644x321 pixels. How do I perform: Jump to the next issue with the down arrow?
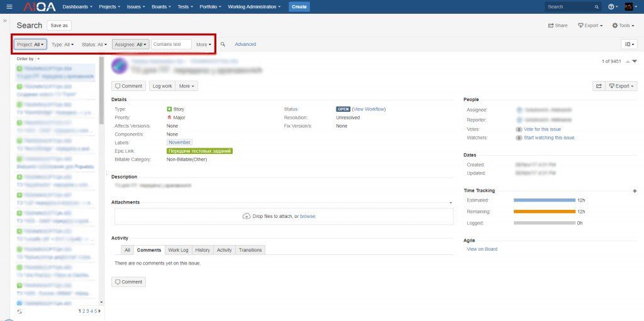click(635, 62)
